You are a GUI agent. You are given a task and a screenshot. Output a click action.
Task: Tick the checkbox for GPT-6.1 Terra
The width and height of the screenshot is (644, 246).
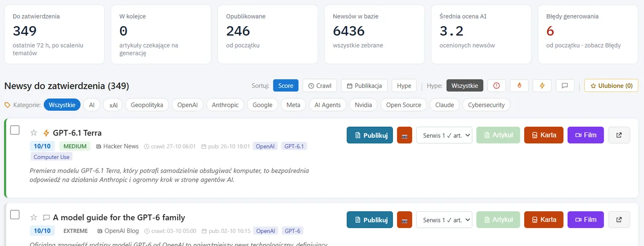(15, 130)
